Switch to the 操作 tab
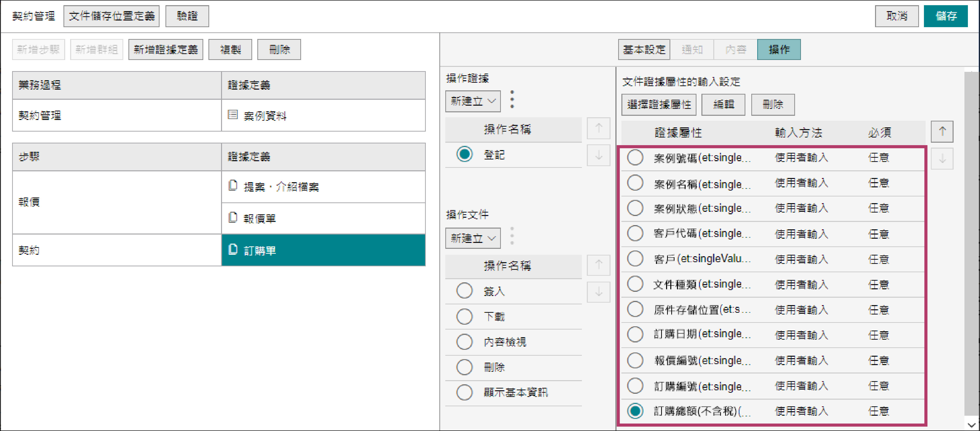Screen dimensions: 980x431 coord(779,49)
